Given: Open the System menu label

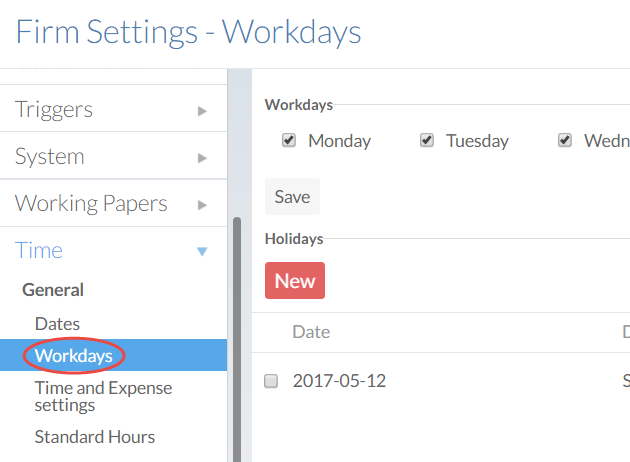Looking at the screenshot, I should coord(50,156).
